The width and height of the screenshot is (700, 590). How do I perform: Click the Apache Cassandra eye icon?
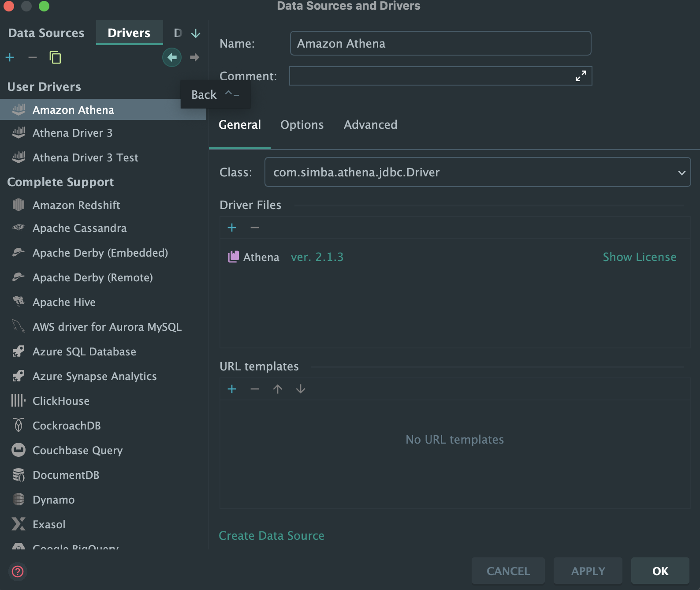point(19,228)
